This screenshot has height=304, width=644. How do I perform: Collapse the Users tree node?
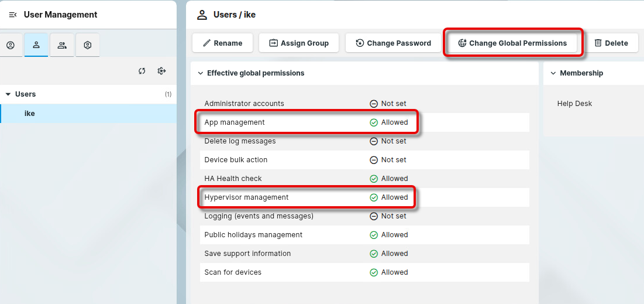point(8,94)
